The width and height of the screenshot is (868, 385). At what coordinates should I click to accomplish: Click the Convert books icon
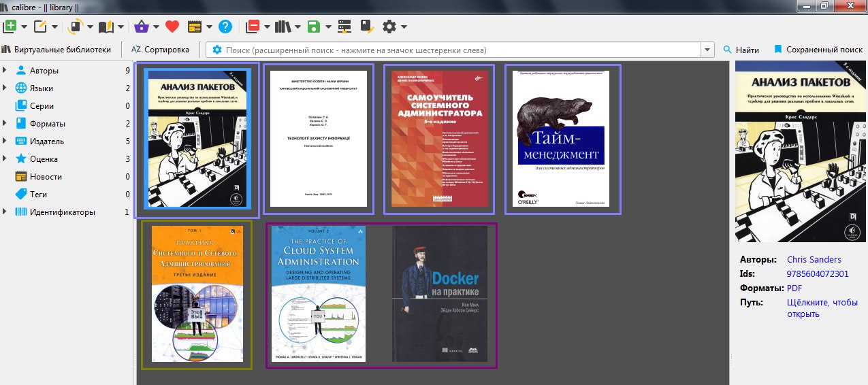coord(76,27)
